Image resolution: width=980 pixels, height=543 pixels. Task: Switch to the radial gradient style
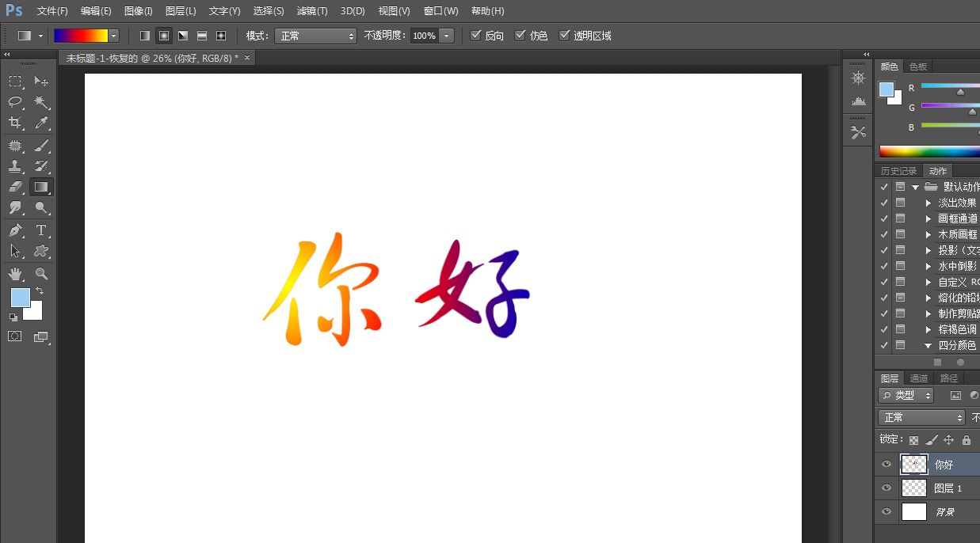click(x=163, y=35)
